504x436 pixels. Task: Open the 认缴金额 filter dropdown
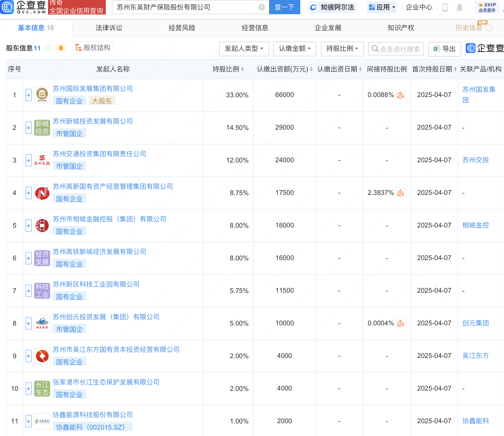[295, 49]
